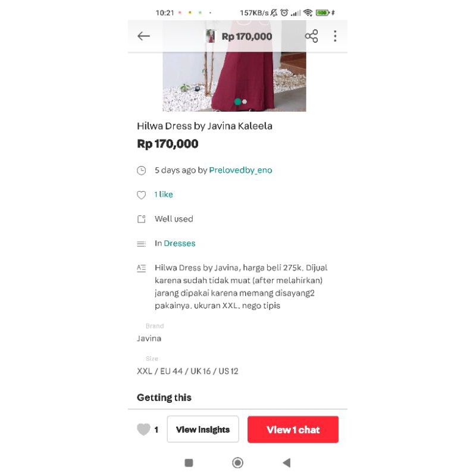The height and width of the screenshot is (476, 476).
Task: Open the three-dot overflow menu
Action: 335,36
